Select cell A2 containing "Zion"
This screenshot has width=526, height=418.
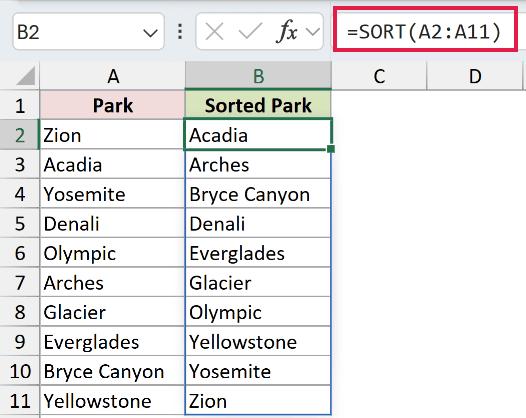coord(112,135)
